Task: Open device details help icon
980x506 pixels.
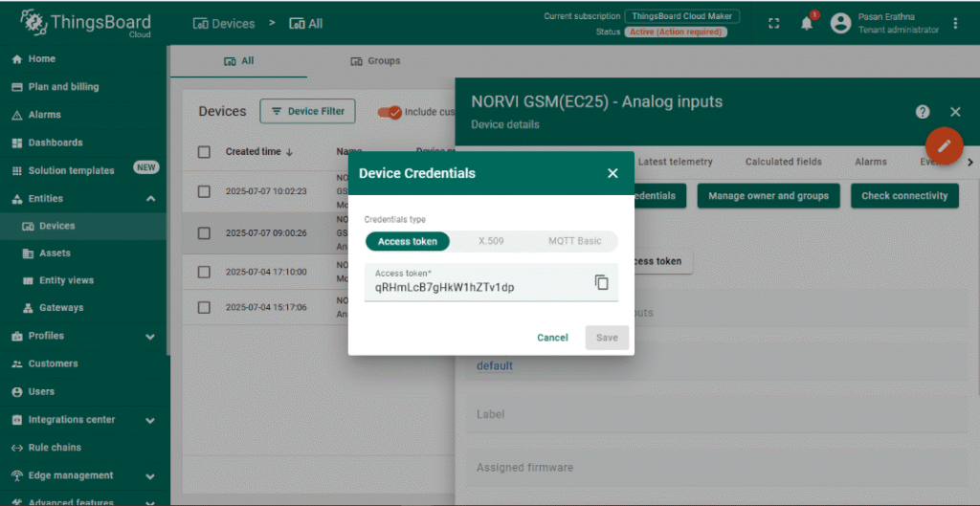Action: coord(923,112)
